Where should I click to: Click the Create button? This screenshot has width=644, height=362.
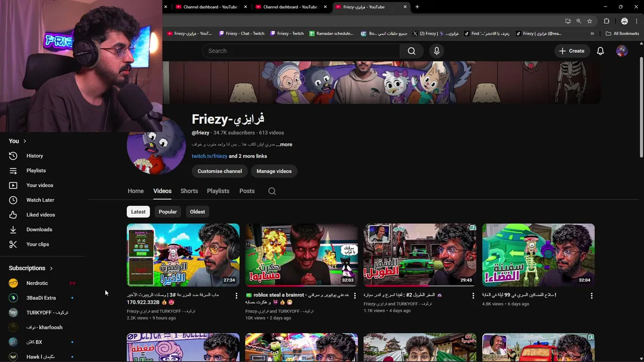[x=572, y=51]
